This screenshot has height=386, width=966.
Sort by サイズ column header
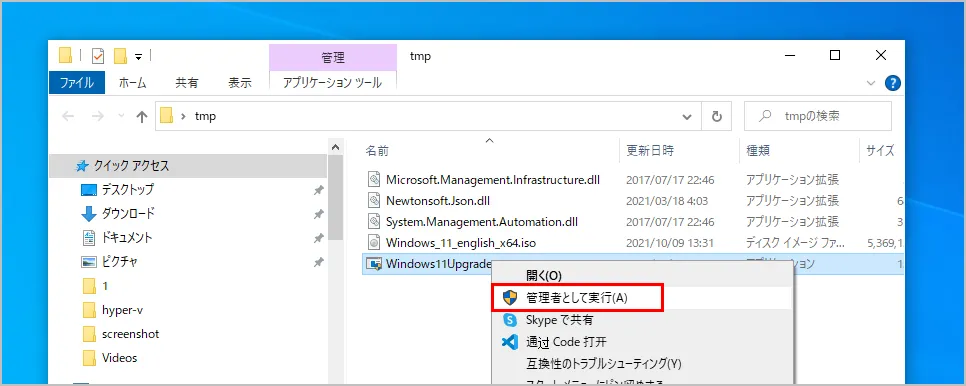point(880,150)
